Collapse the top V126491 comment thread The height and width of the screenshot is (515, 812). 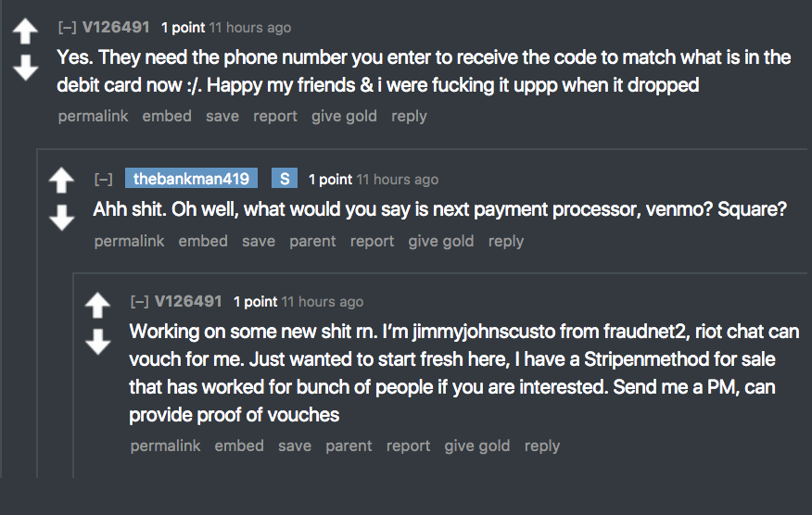pos(67,28)
